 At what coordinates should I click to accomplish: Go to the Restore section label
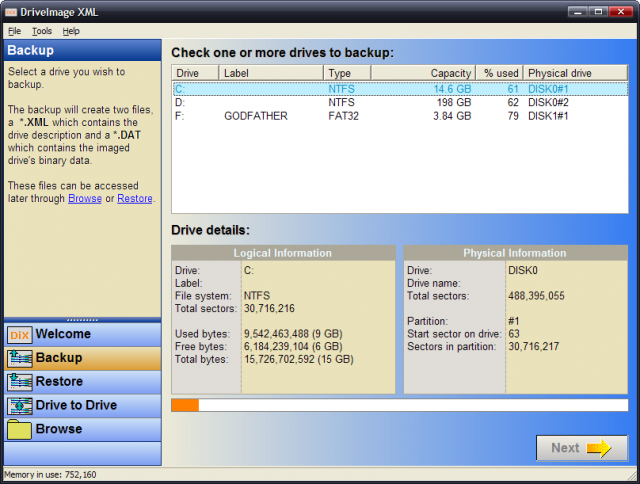59,381
